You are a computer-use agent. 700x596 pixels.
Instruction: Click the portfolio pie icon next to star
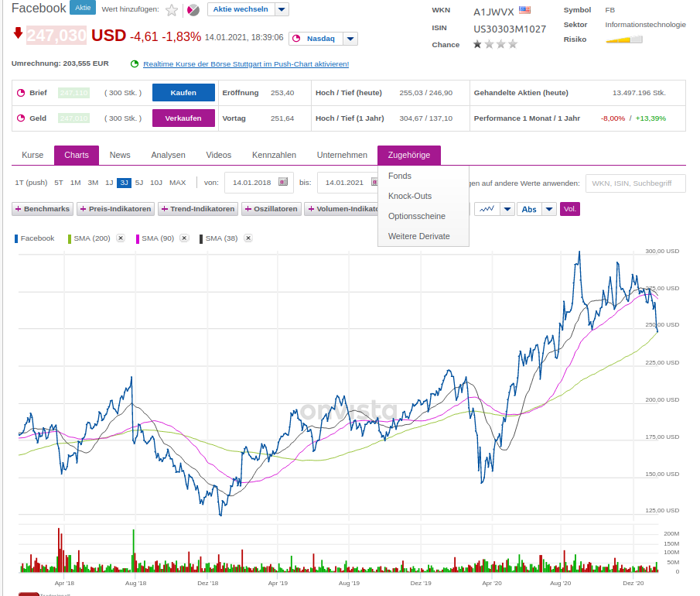[193, 10]
